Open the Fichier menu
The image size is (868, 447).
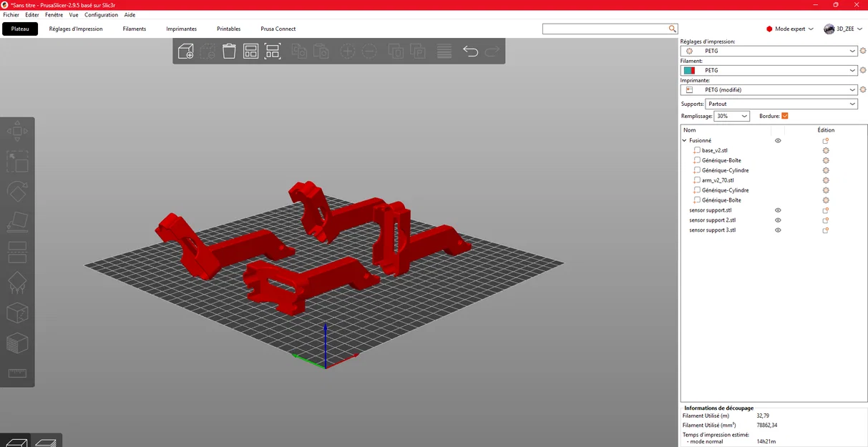point(11,15)
